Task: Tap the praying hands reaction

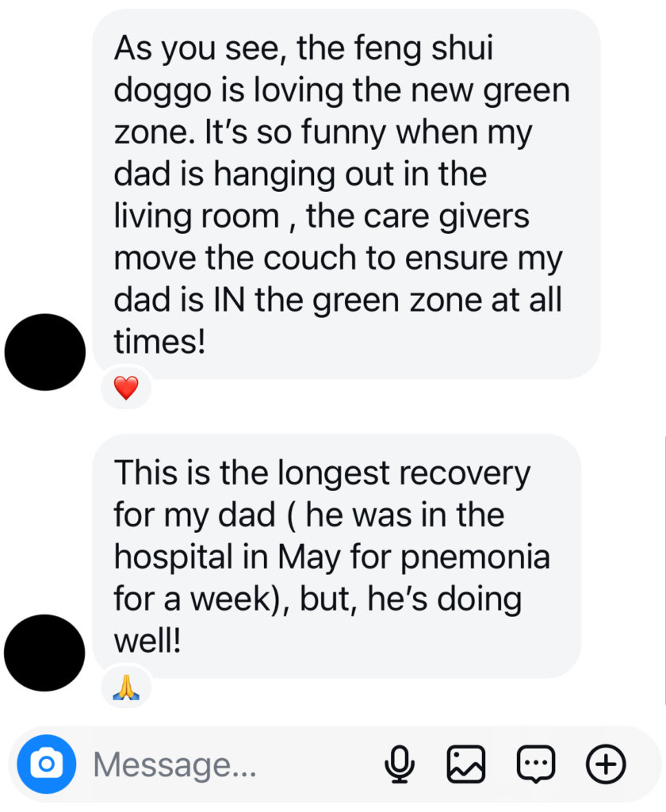Action: tap(126, 688)
